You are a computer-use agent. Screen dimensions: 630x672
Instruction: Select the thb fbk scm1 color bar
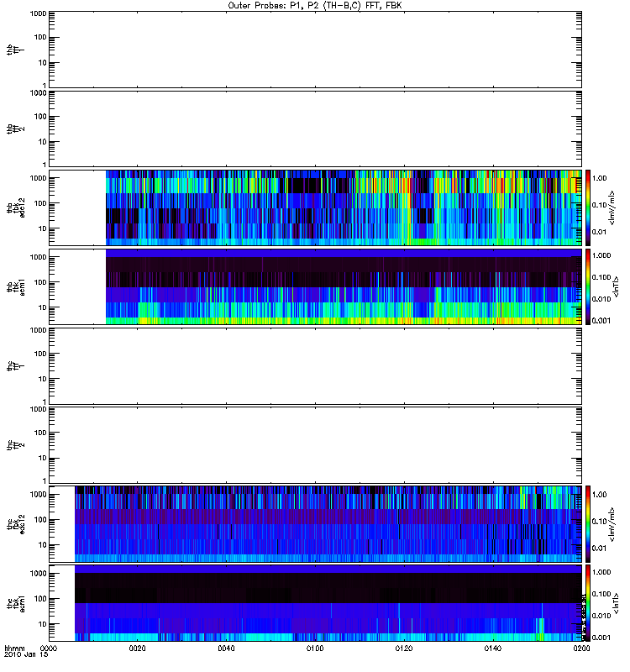point(588,287)
